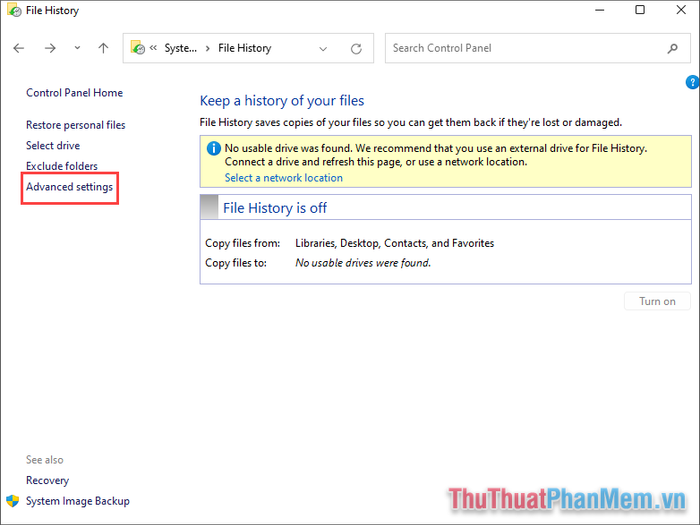Open Advanced settings

[69, 187]
